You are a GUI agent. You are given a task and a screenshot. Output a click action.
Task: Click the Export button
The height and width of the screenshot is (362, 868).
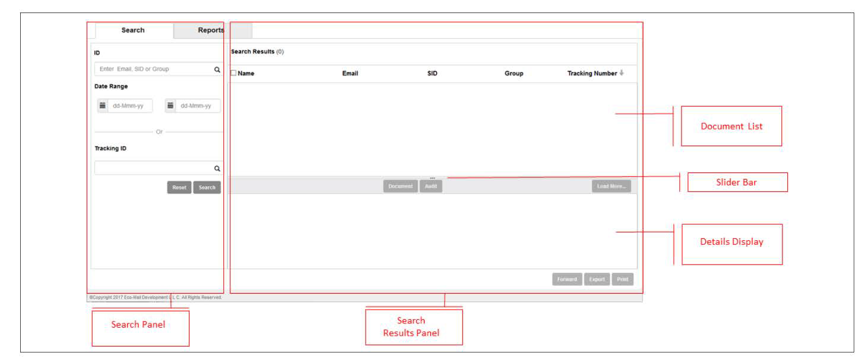point(597,279)
